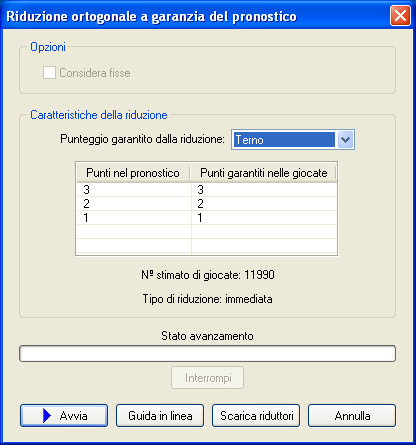This screenshot has width=416, height=445.
Task: Click Punti garantiti nelle giocate column header
Action: pyautogui.click(x=263, y=173)
